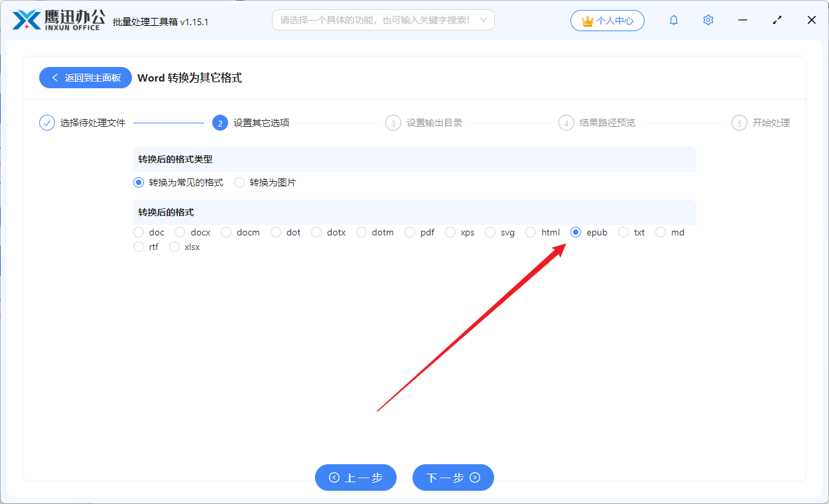829x504 pixels.
Task: Select 转换为图片 radio option
Action: 265,182
